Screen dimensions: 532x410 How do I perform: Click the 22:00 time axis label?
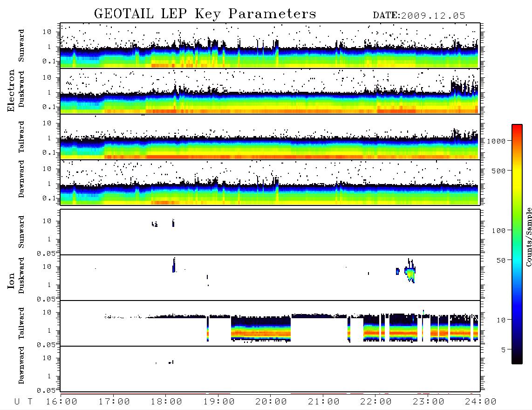click(376, 402)
